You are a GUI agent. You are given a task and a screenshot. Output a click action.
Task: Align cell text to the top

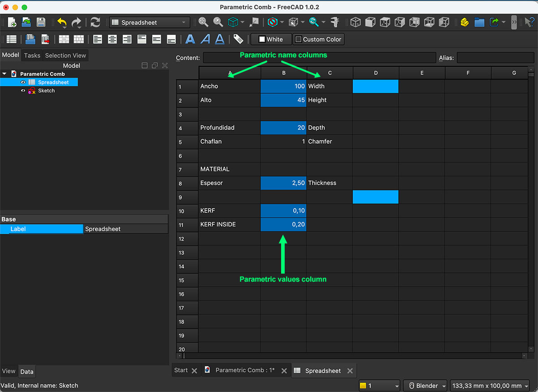(142, 39)
